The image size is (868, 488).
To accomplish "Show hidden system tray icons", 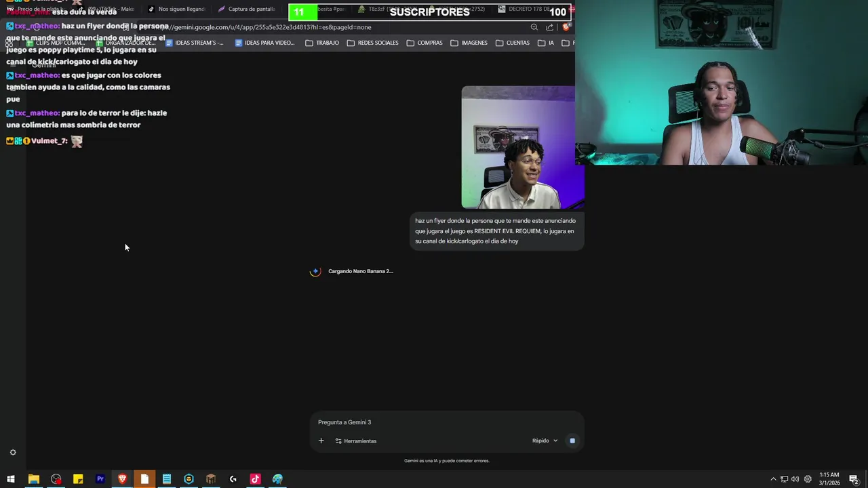I will (773, 479).
